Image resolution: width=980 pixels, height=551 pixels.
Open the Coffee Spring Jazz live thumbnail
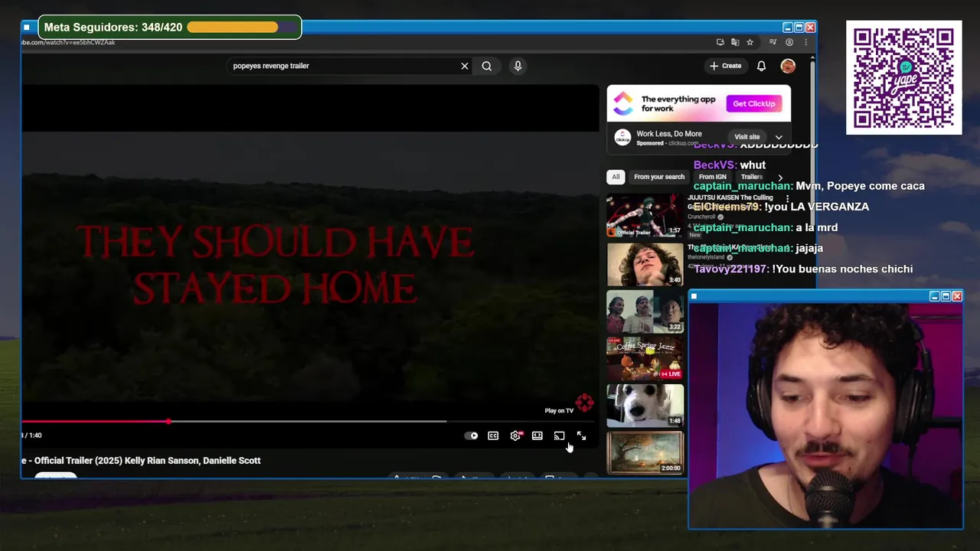(645, 358)
